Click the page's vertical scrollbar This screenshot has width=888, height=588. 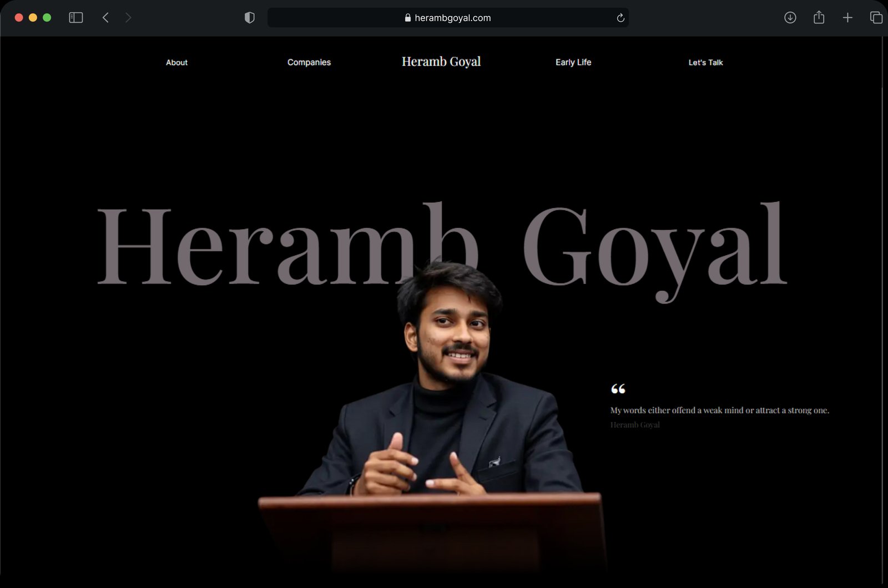click(x=882, y=311)
